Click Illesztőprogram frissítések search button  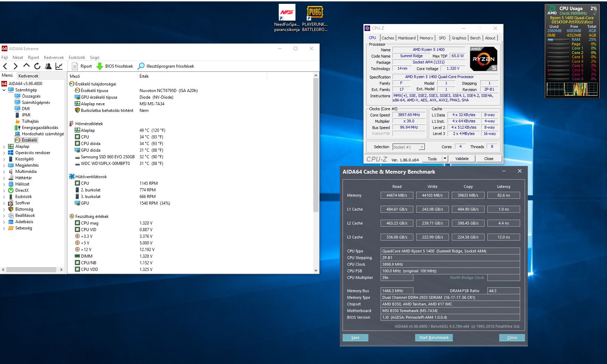(166, 66)
